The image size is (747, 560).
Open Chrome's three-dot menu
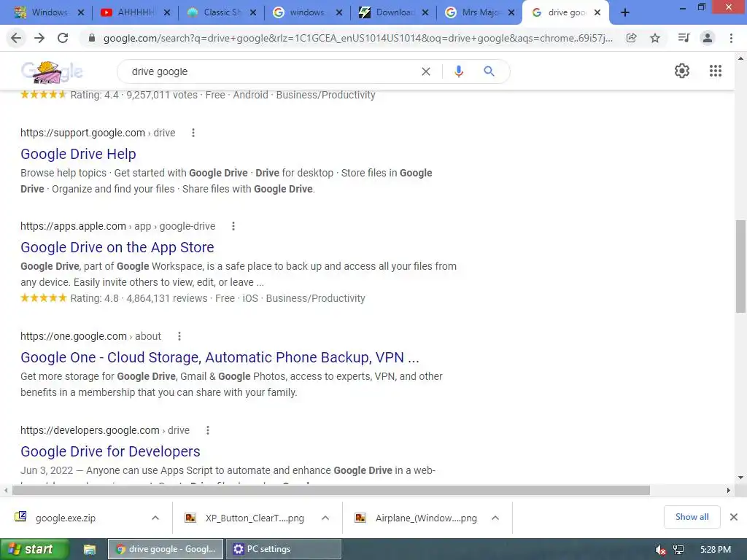coord(731,38)
